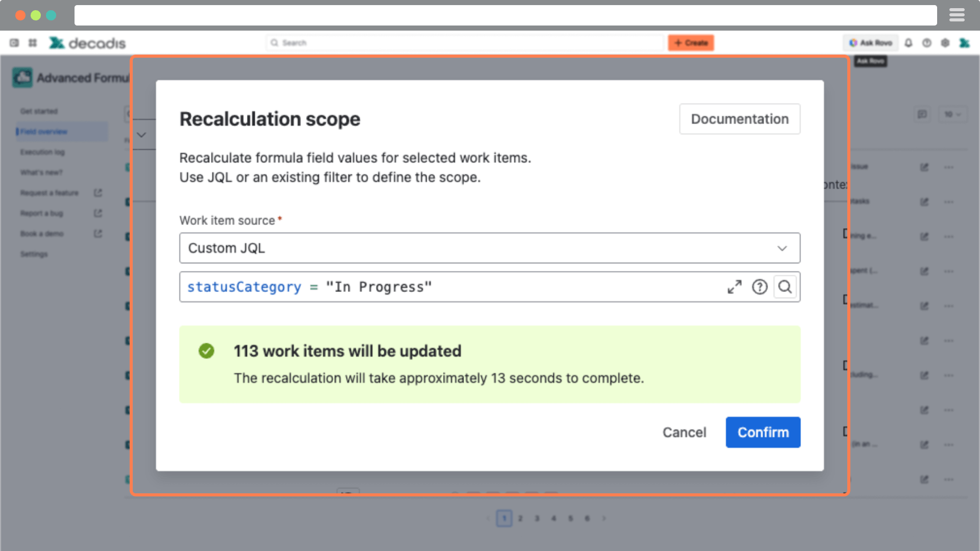Image resolution: width=980 pixels, height=551 pixels.
Task: Open the notifications bell icon
Action: coord(909,43)
